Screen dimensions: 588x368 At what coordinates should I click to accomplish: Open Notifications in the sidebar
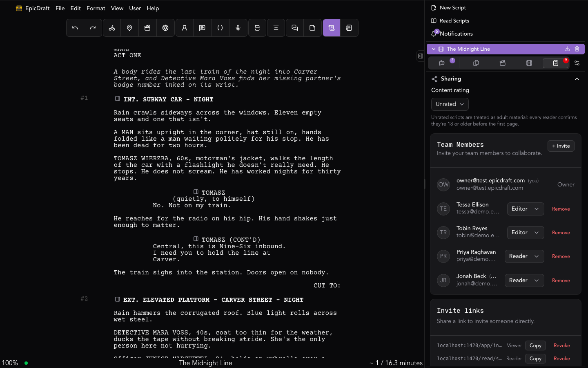[452, 34]
